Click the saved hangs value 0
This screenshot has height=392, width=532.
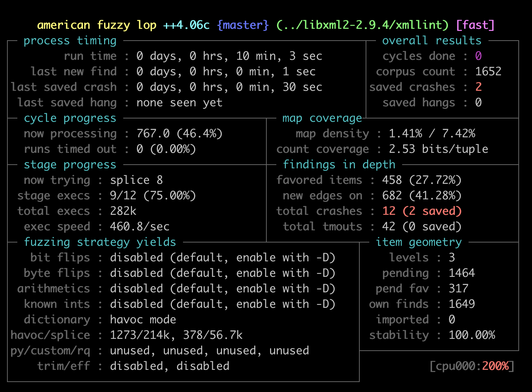[x=479, y=103]
